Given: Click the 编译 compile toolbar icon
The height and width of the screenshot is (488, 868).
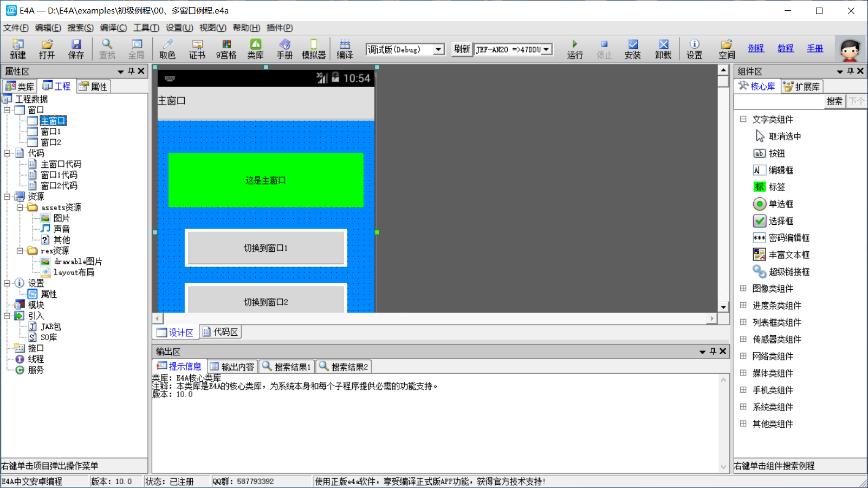Looking at the screenshot, I should [x=345, y=49].
